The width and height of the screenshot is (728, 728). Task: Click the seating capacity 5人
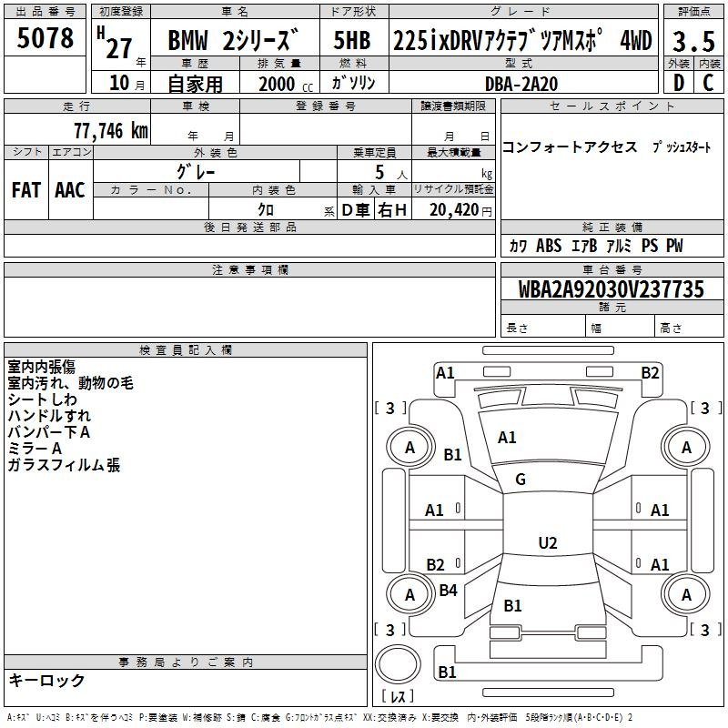click(391, 173)
